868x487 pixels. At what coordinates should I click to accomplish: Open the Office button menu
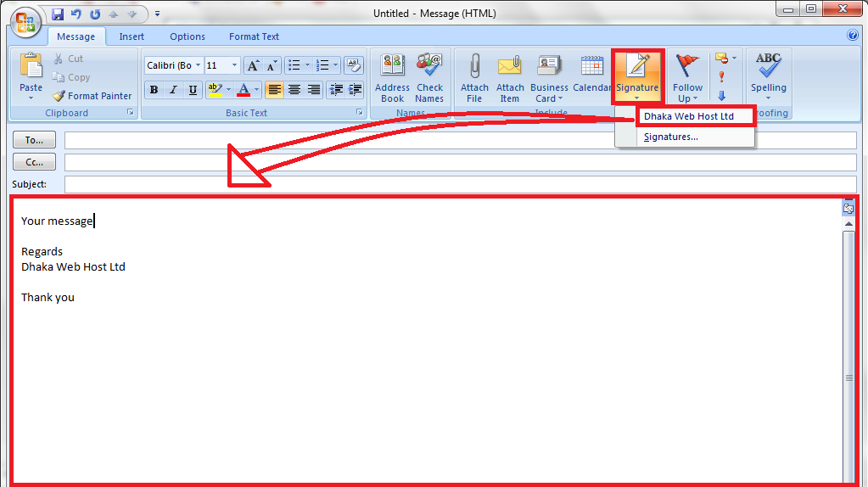(x=25, y=23)
